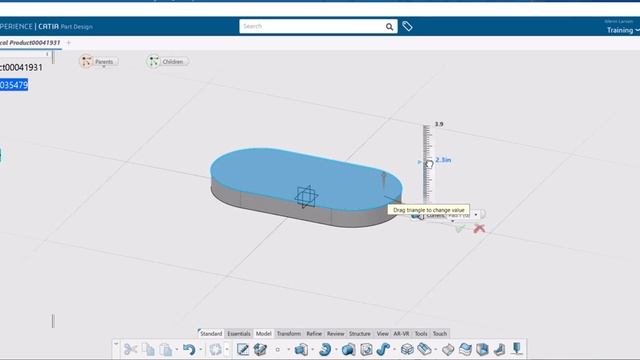Screen dimensions: 640x360
Task: Open the Positioned Sketch pencil tool
Action: pyautogui.click(x=242, y=349)
